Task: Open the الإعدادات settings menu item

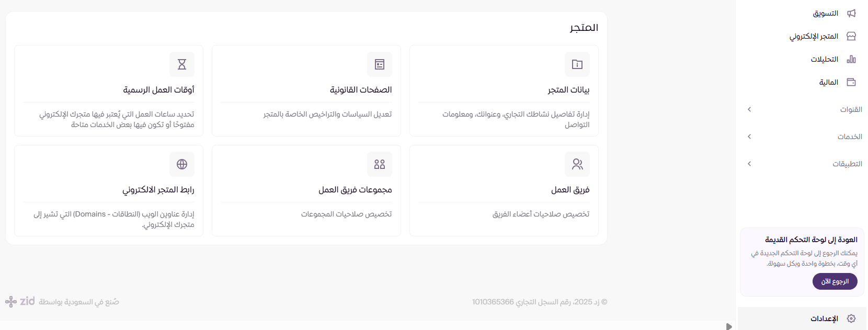Action: click(x=825, y=318)
